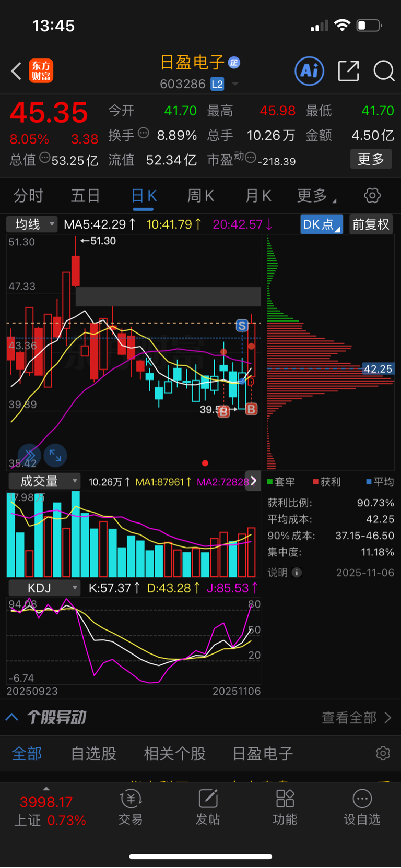Screen dimensions: 401x868
Task: Open the search magnifier icon
Action: tap(384, 71)
